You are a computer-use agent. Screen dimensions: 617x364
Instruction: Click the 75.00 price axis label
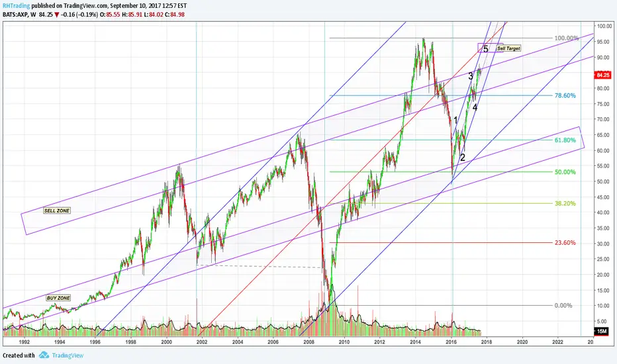pyautogui.click(x=604, y=104)
